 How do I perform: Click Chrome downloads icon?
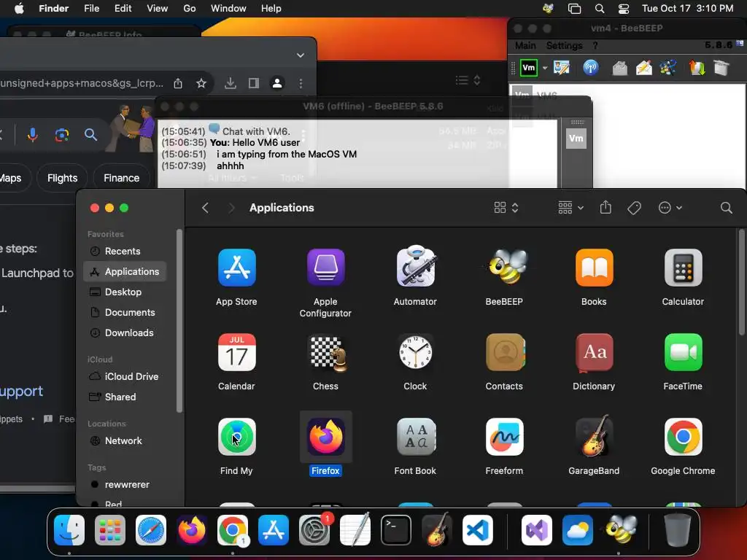(x=231, y=83)
